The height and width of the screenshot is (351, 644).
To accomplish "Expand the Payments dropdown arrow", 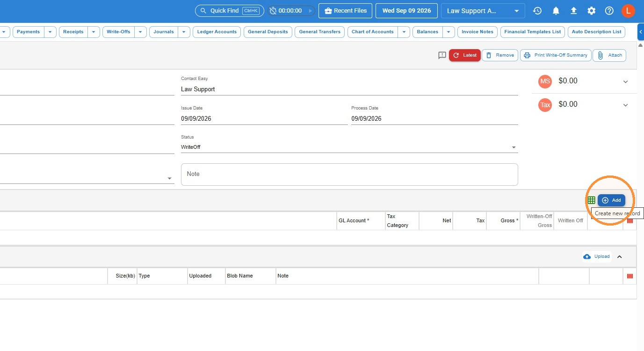I will [51, 32].
